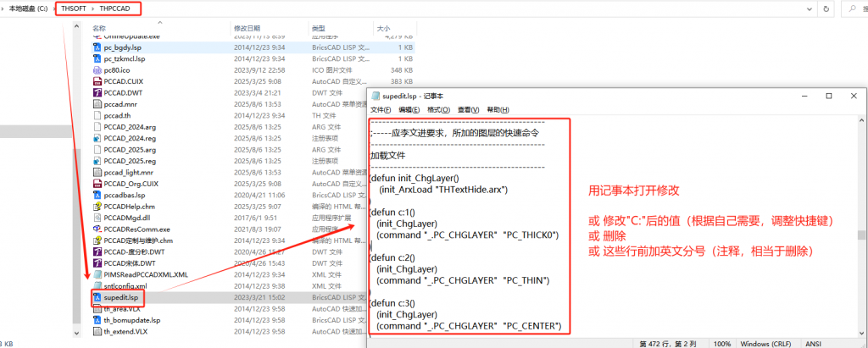The height and width of the screenshot is (348, 868).
Task: Navigate to 本地磁盘 (C:) in breadcrumb
Action: tap(28, 8)
